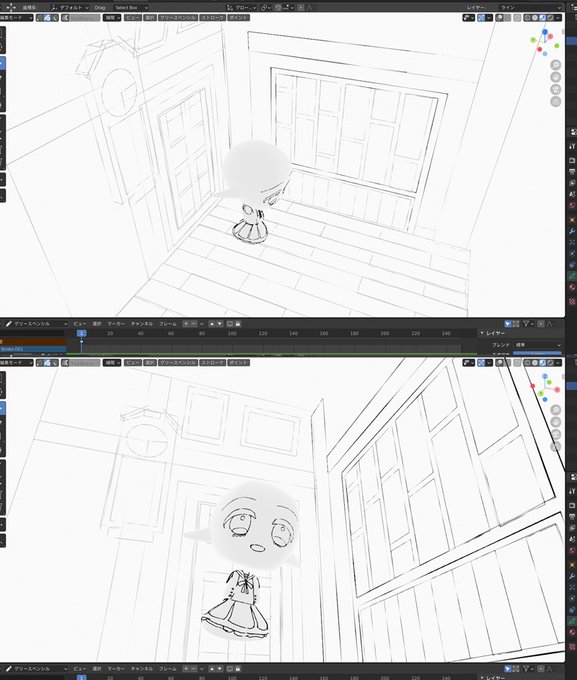Toggle perspective/orthographic button in top viewport
577x680 pixels.
pos(556,101)
